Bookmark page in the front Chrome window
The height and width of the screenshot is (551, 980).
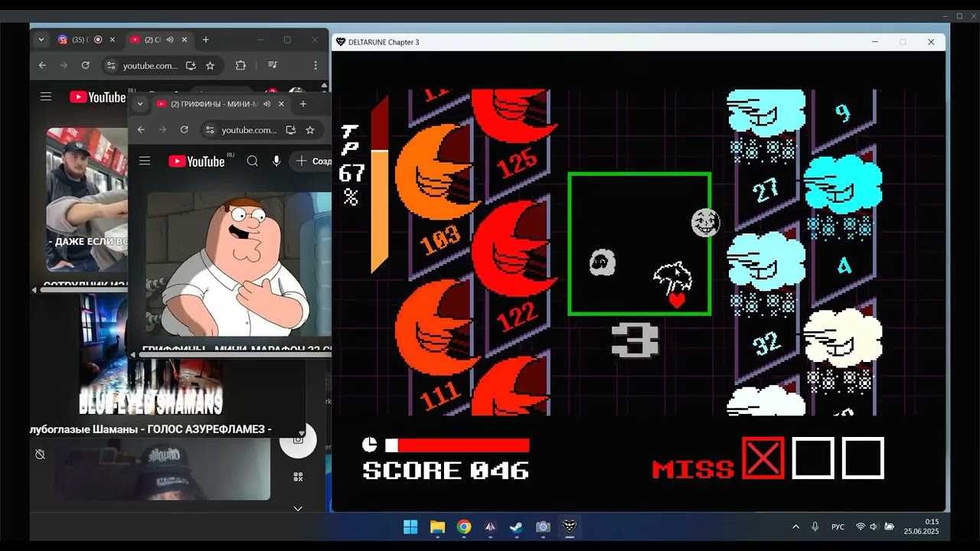pos(309,130)
